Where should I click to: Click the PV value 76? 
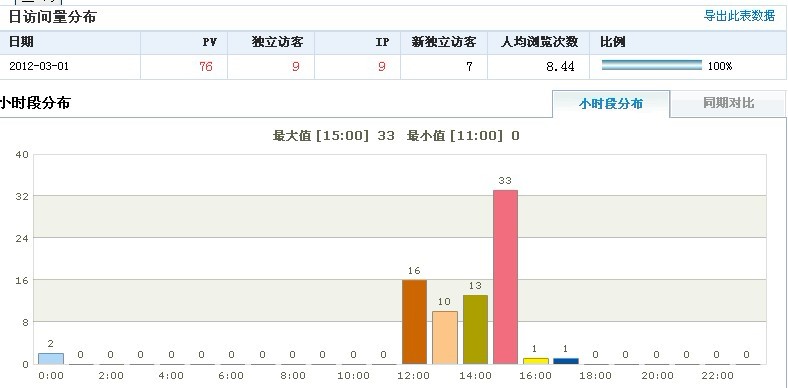(206, 66)
